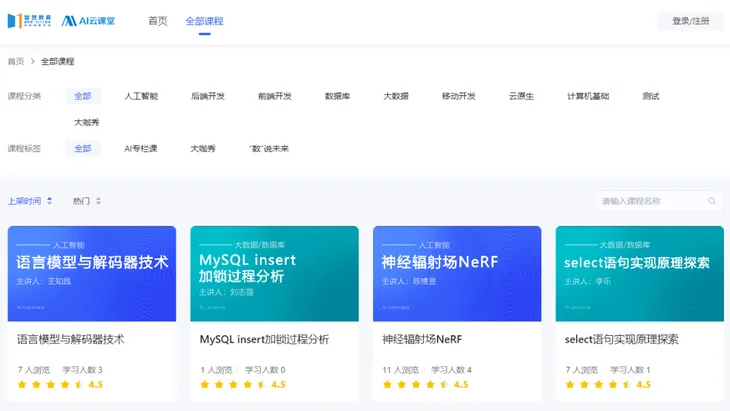Click 11 人浏览 text
The height and width of the screenshot is (411, 730).
[x=401, y=370]
